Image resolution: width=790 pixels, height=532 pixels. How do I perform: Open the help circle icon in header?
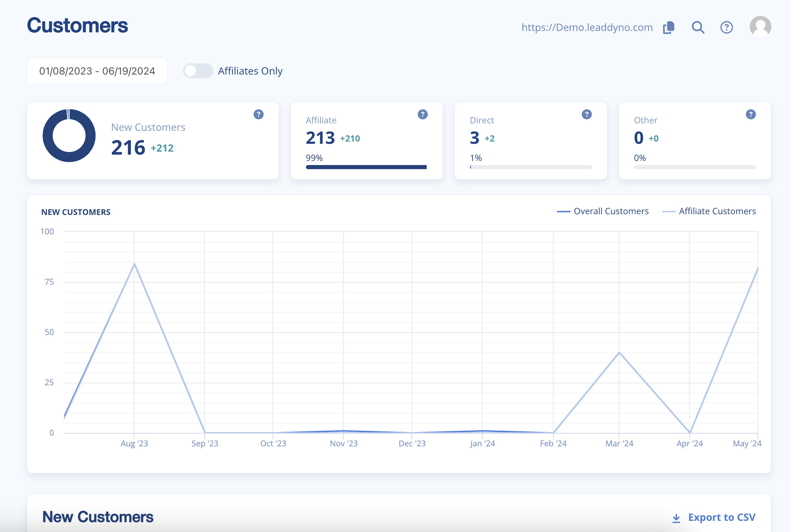click(726, 28)
